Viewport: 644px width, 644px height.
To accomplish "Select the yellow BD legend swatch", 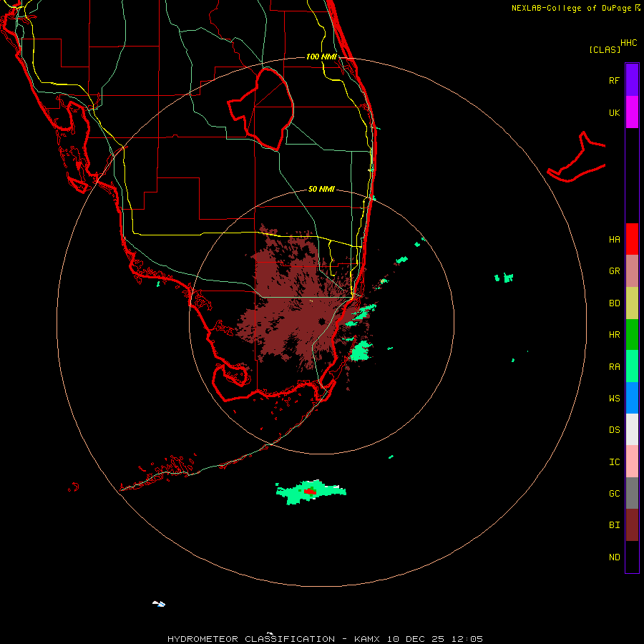I will click(x=632, y=303).
